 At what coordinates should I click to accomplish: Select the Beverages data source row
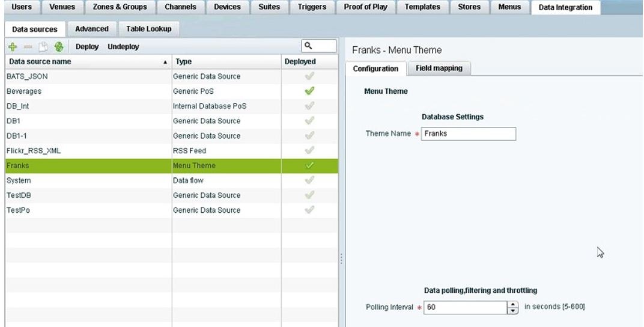click(171, 91)
